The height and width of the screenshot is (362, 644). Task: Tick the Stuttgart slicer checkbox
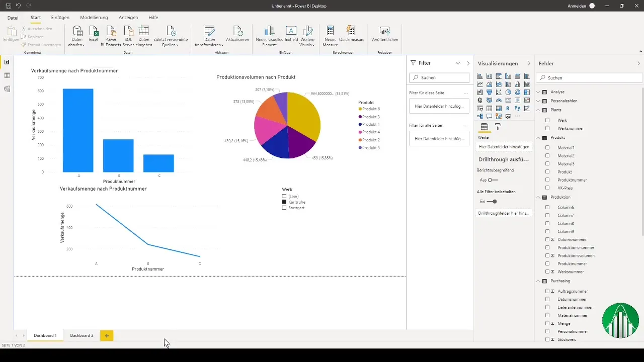click(284, 208)
